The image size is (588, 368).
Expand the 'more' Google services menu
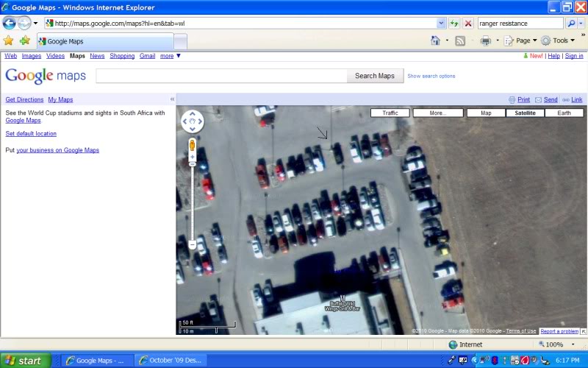pos(171,56)
